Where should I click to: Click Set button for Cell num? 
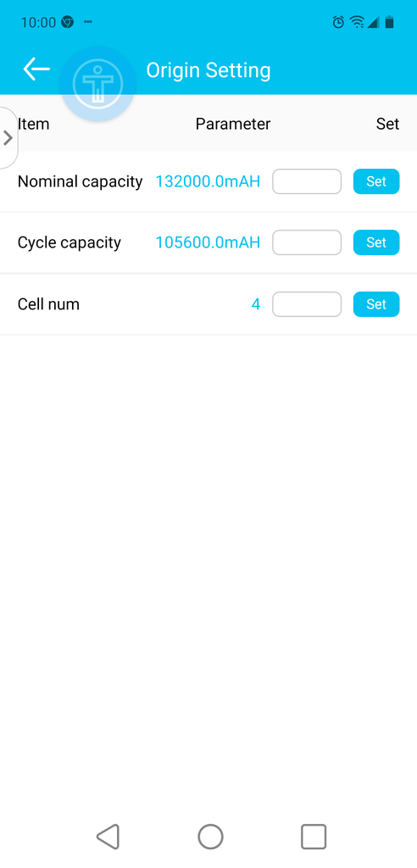pyautogui.click(x=376, y=304)
